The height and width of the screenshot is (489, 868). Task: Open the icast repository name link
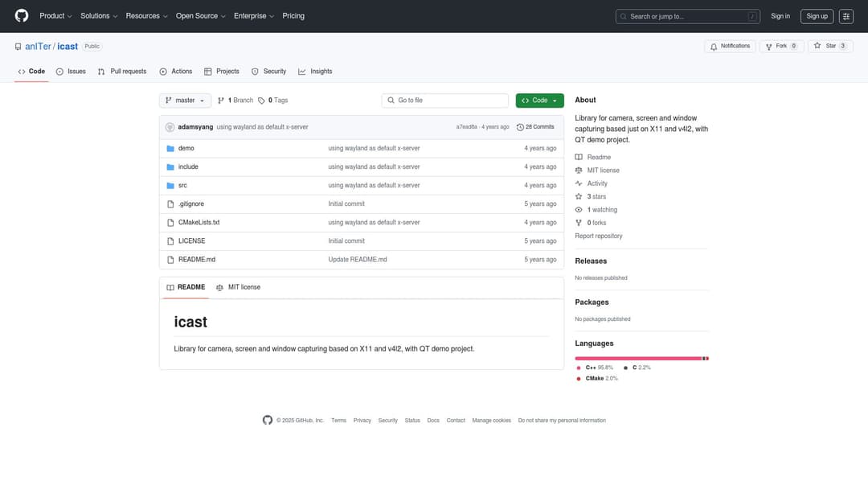point(68,47)
